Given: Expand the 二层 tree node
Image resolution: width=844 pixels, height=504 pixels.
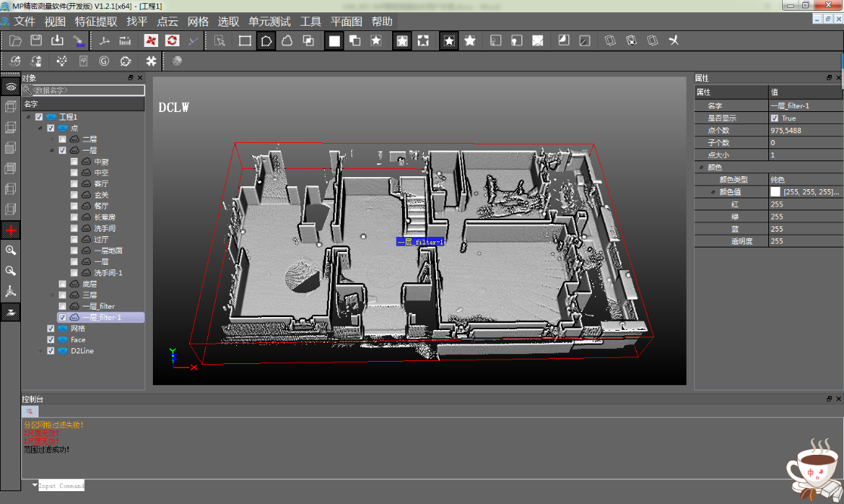Looking at the screenshot, I should pyautogui.click(x=53, y=139).
